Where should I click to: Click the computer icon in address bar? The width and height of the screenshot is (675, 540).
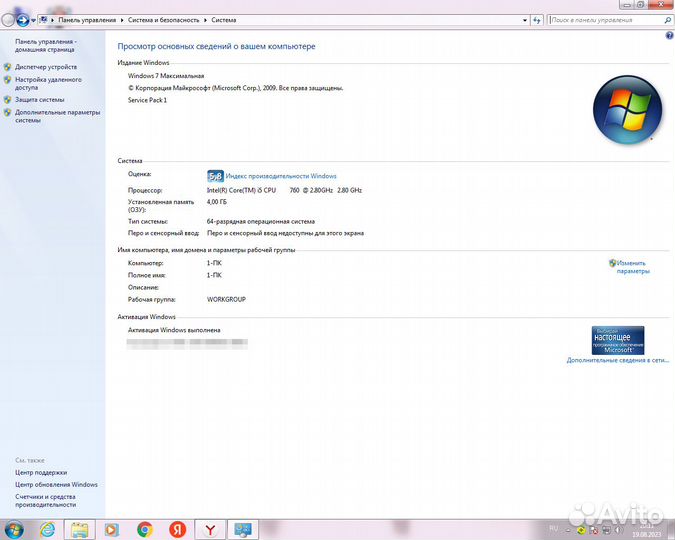click(x=43, y=20)
